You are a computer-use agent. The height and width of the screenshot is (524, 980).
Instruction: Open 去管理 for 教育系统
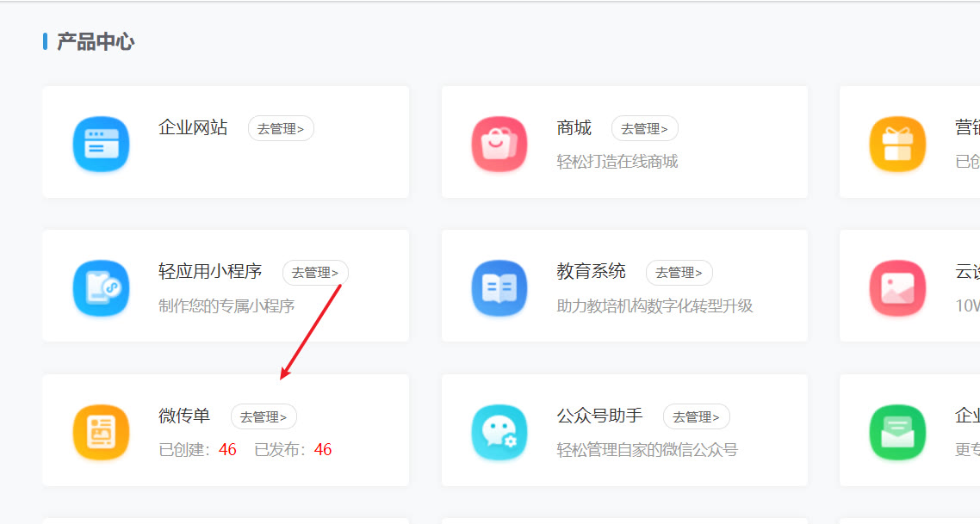click(x=679, y=272)
